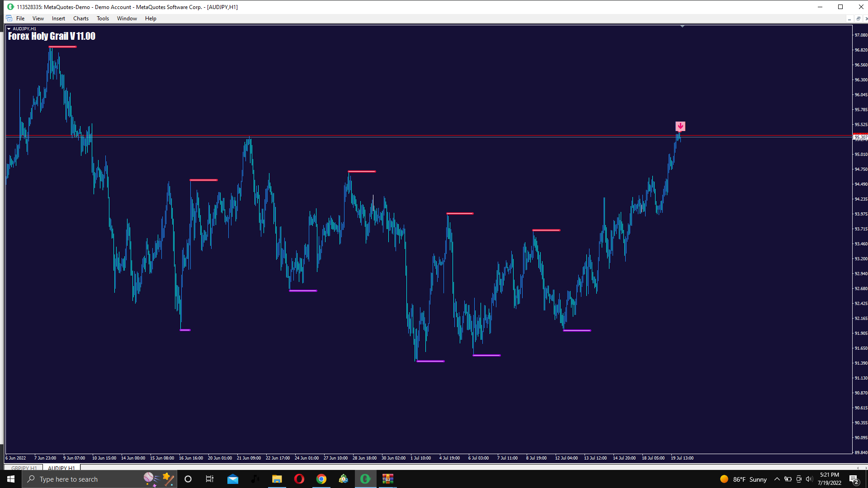Viewport: 868px width, 488px height.
Task: Open the Task View icon in the taskbar
Action: 209,479
